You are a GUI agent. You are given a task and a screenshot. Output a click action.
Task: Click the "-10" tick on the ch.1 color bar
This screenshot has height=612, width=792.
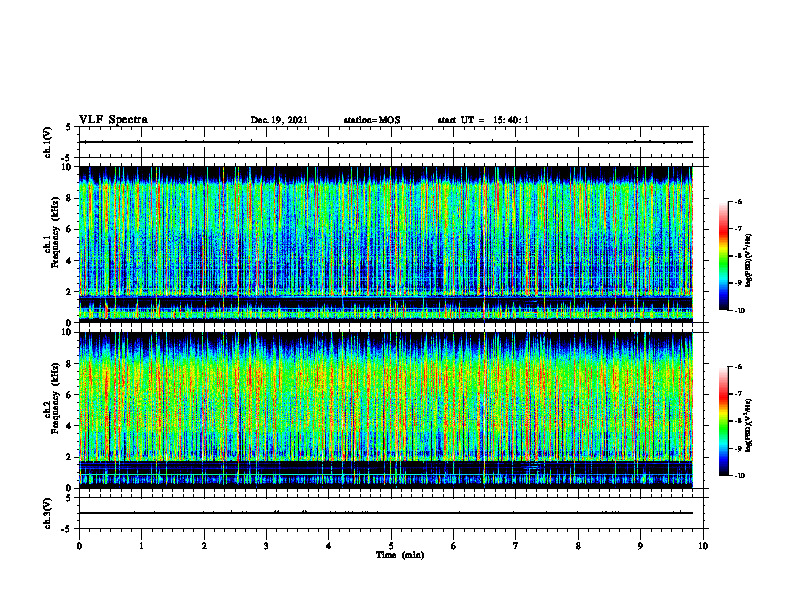(740, 311)
